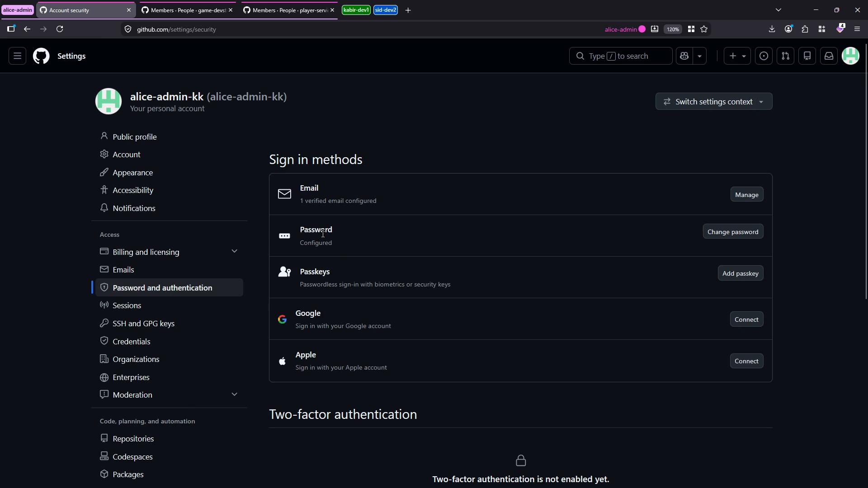
Task: Focus the Type / to search field
Action: pyautogui.click(x=620, y=56)
